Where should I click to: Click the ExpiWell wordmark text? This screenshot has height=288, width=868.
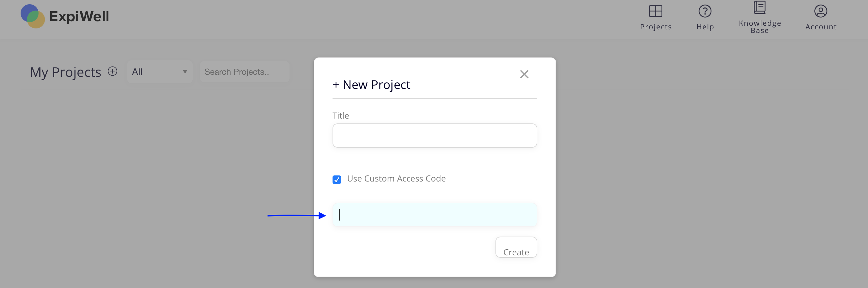[x=79, y=16]
